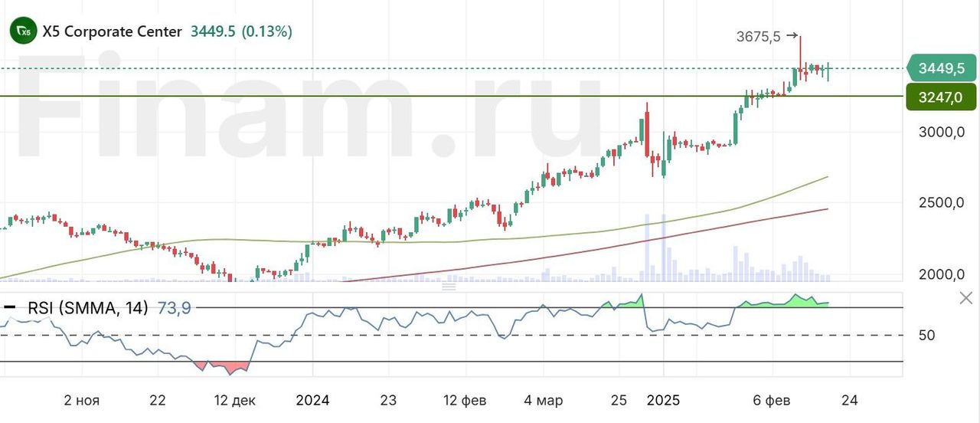Click the current price tag 3449,5

tap(941, 69)
